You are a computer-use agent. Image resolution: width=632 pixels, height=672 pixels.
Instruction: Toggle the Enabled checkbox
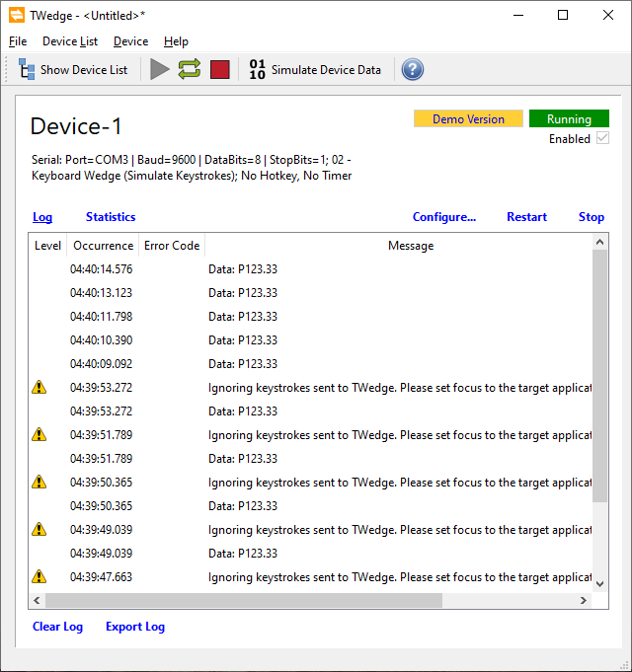tap(602, 138)
